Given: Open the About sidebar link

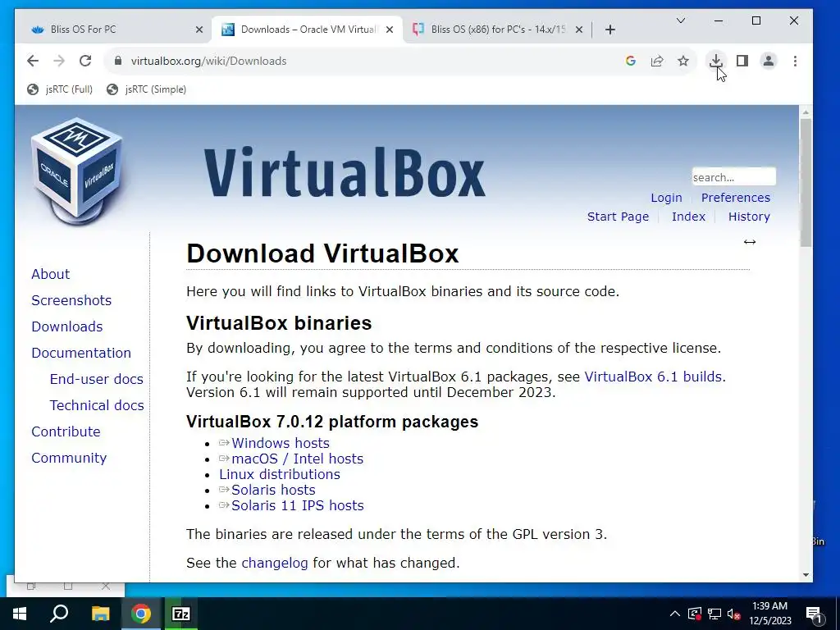Looking at the screenshot, I should (50, 274).
